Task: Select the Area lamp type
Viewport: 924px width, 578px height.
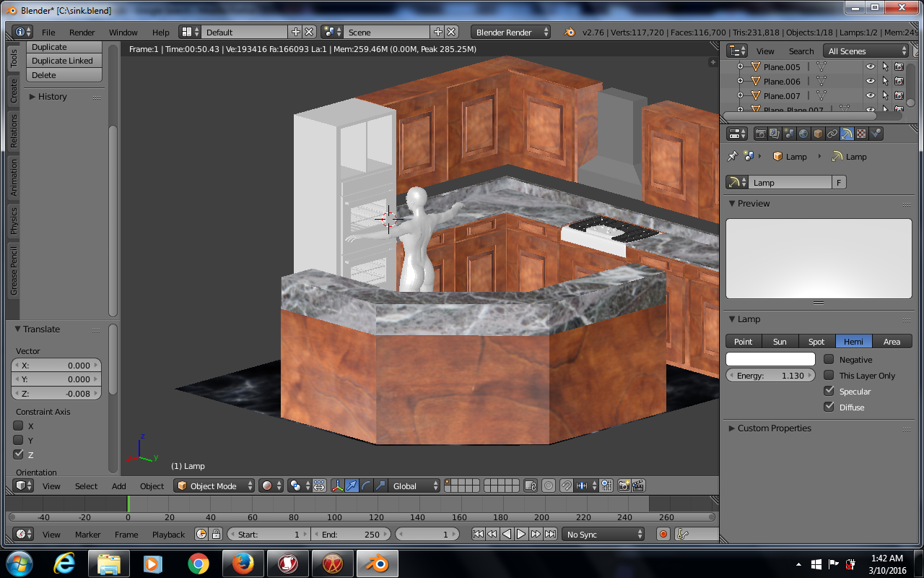Action: pos(892,341)
